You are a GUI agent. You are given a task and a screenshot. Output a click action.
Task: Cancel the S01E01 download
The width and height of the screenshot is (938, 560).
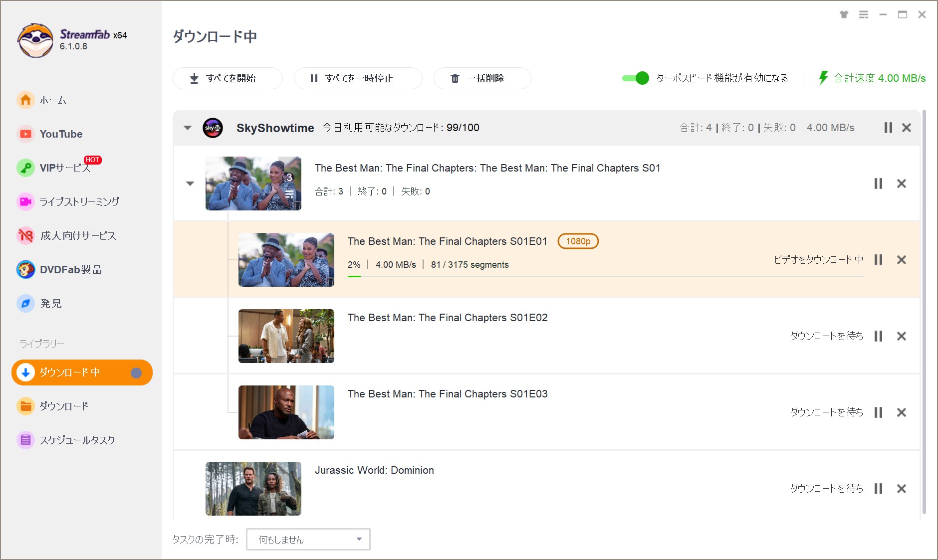902,260
